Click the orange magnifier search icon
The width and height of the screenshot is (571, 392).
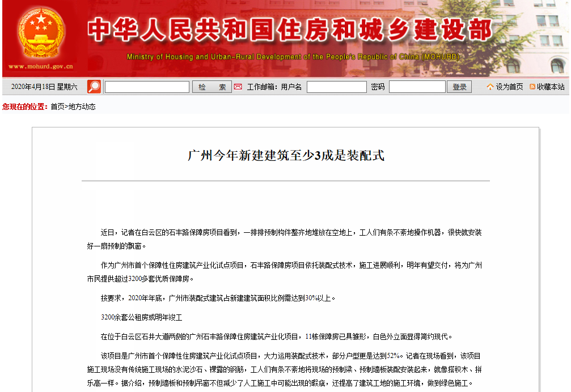click(94, 87)
